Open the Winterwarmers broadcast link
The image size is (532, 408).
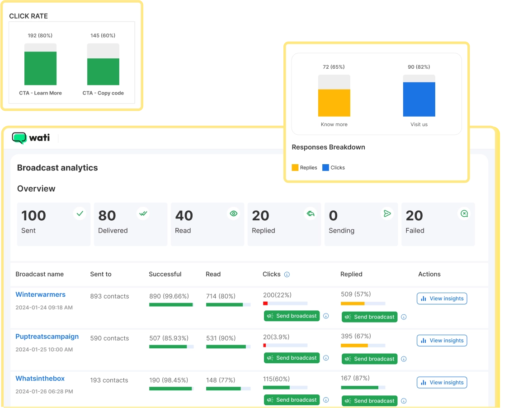tap(41, 294)
